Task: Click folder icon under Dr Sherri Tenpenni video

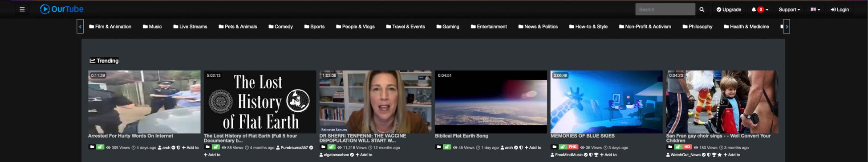Action: point(323,147)
